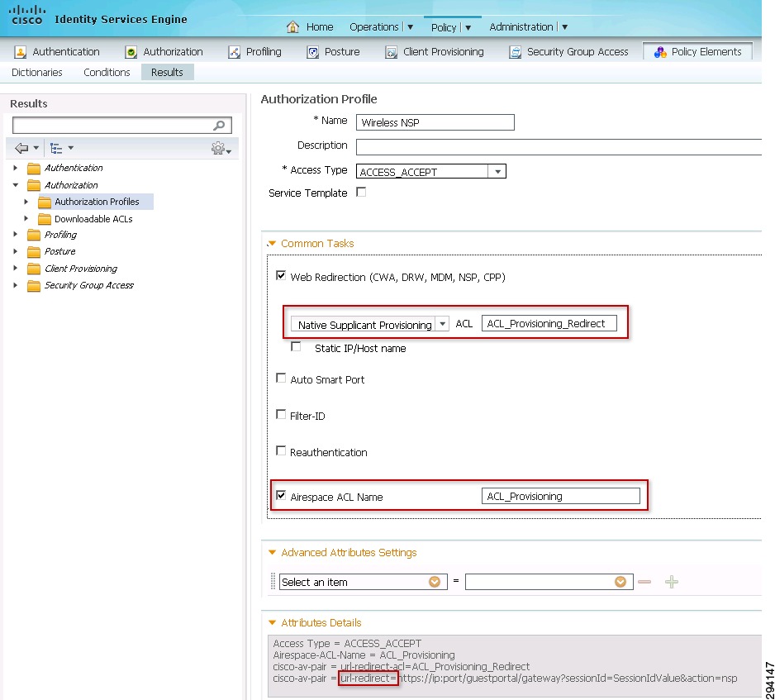Open the Access Type dropdown
Viewport: 775px width, 700px height.
[497, 172]
